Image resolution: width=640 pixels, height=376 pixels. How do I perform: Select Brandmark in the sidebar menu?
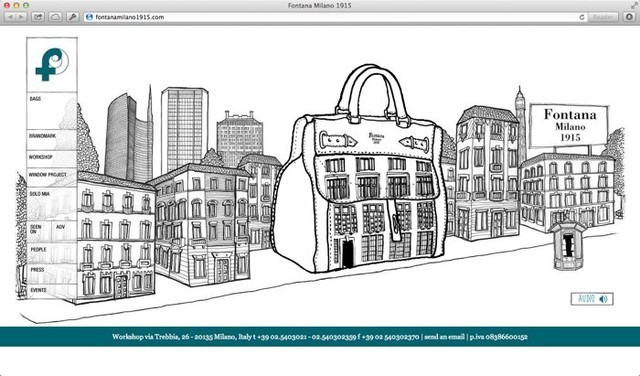point(42,136)
